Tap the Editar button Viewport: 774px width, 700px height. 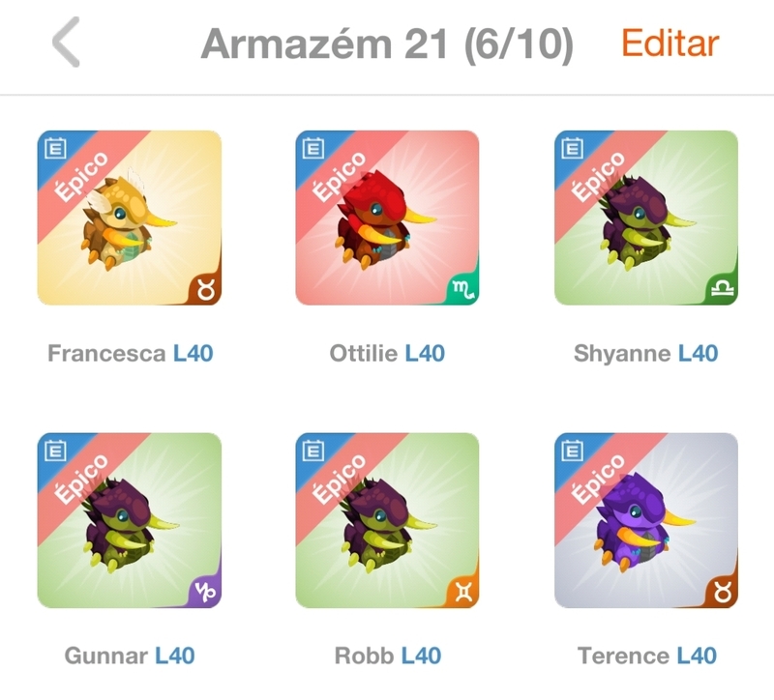coord(670,44)
